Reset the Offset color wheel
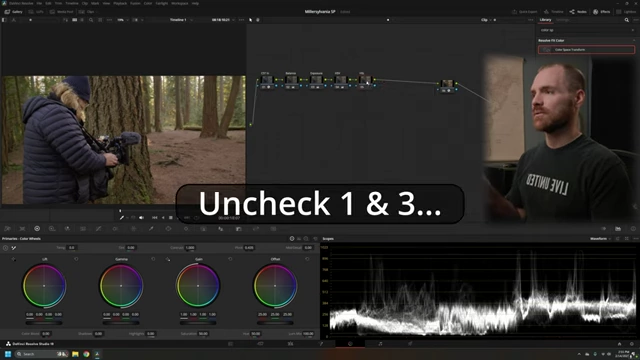Viewport: 640px width, 360px height. [307, 259]
